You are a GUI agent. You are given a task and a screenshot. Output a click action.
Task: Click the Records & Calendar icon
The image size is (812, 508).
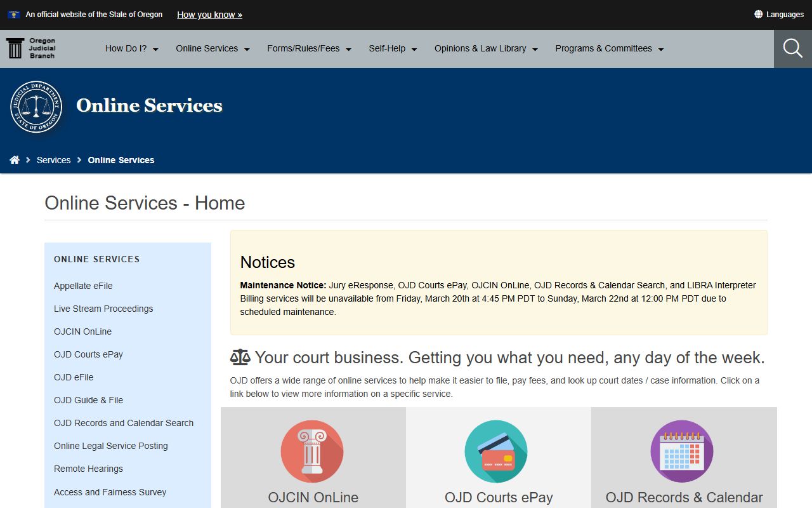coord(682,451)
